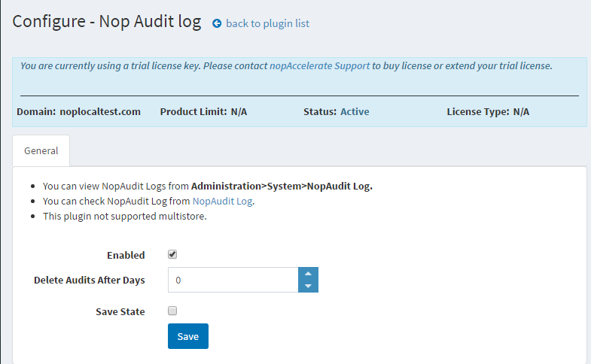Click the License Type N/A value
This screenshot has height=364, width=591.
(521, 111)
